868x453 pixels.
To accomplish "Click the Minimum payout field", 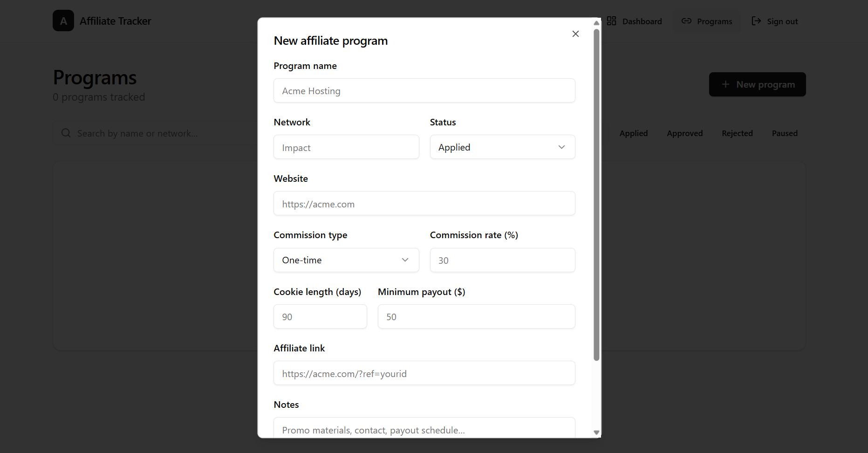I will (476, 317).
